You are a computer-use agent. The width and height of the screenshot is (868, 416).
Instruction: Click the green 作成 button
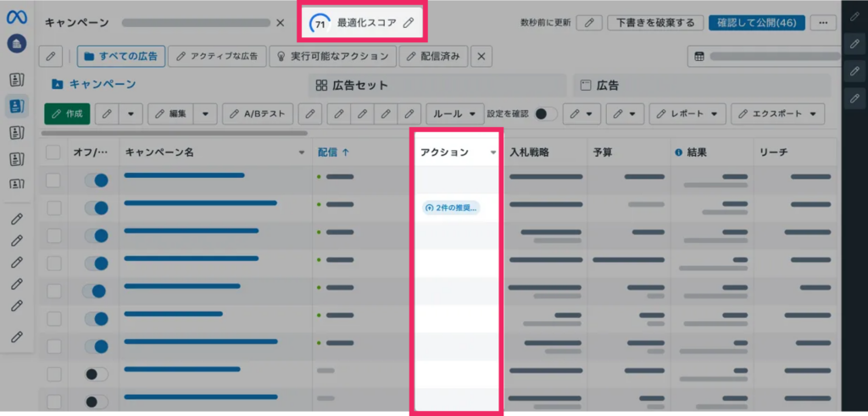click(67, 114)
